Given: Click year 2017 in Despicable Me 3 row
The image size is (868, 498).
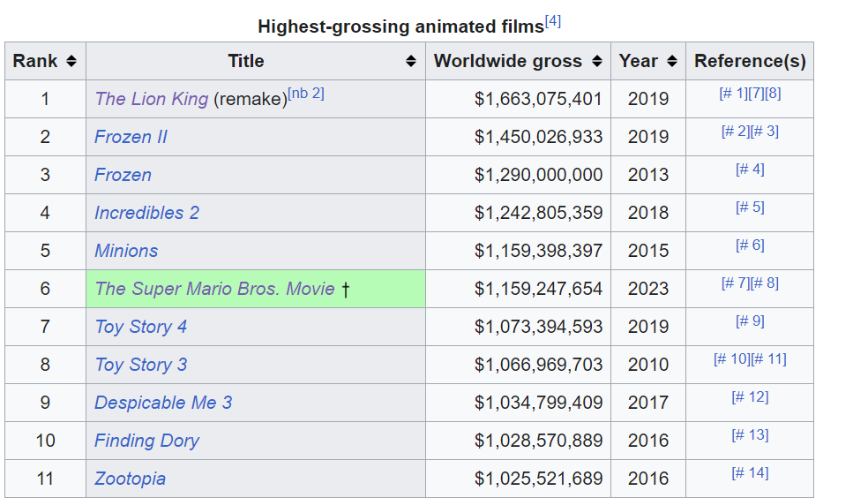Looking at the screenshot, I should coord(648,403).
